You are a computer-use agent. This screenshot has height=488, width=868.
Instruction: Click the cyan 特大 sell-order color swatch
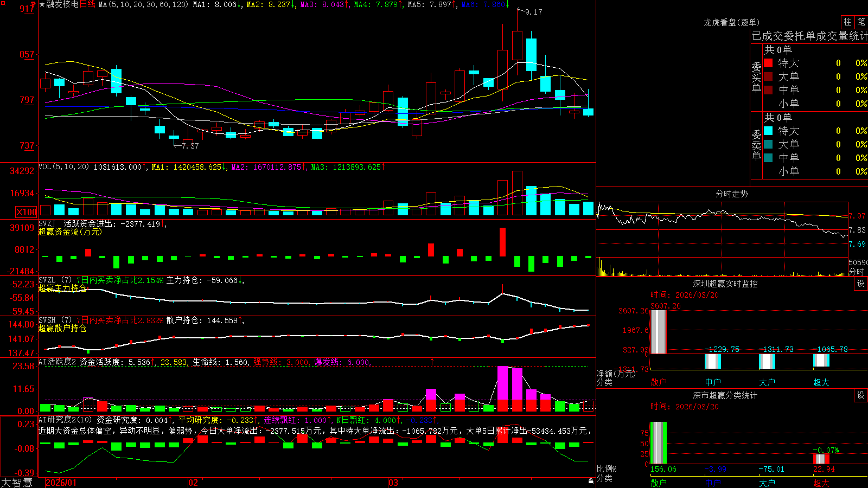tap(768, 131)
